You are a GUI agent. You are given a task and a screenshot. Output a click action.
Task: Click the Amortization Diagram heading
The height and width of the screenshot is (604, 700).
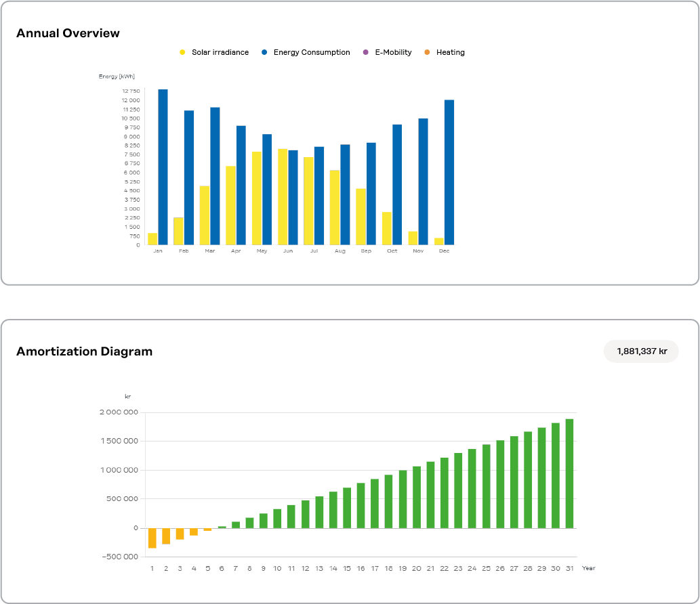click(x=85, y=351)
